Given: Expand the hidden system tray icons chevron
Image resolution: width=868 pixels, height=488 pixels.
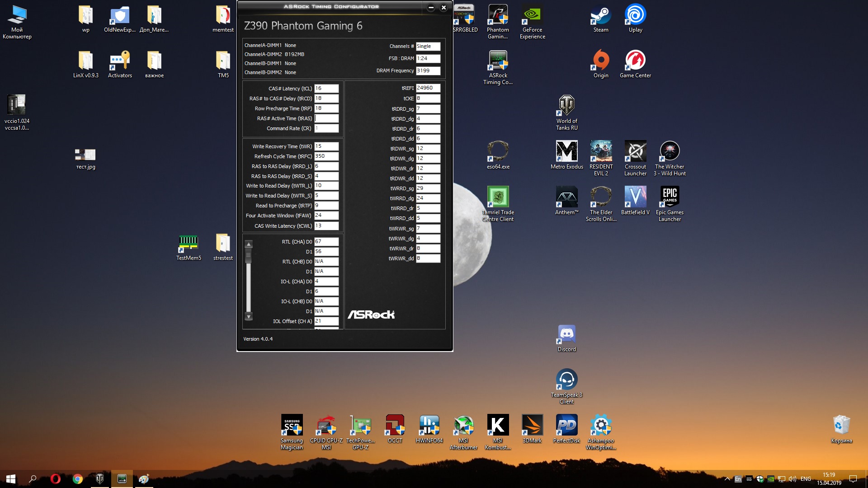Looking at the screenshot, I should (x=727, y=479).
